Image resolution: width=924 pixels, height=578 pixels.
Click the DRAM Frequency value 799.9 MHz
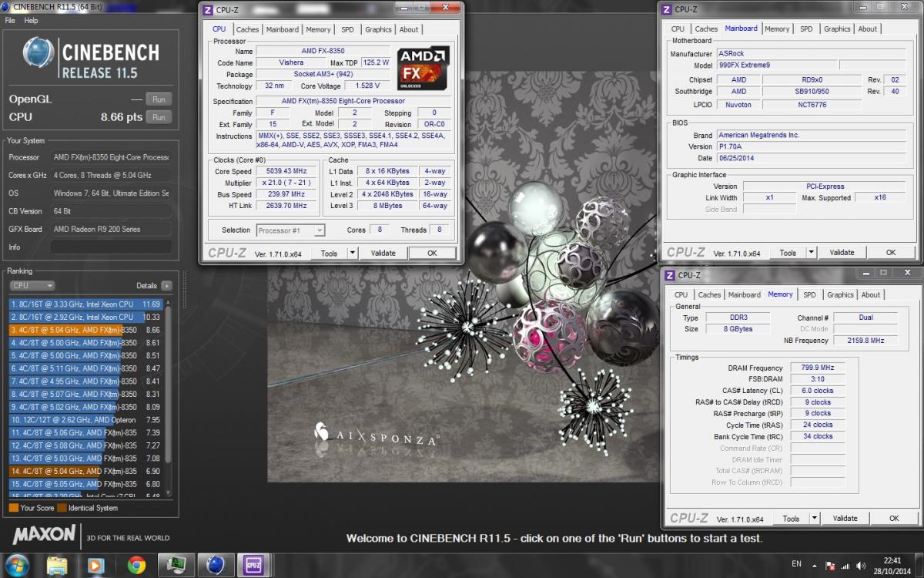pyautogui.click(x=818, y=368)
